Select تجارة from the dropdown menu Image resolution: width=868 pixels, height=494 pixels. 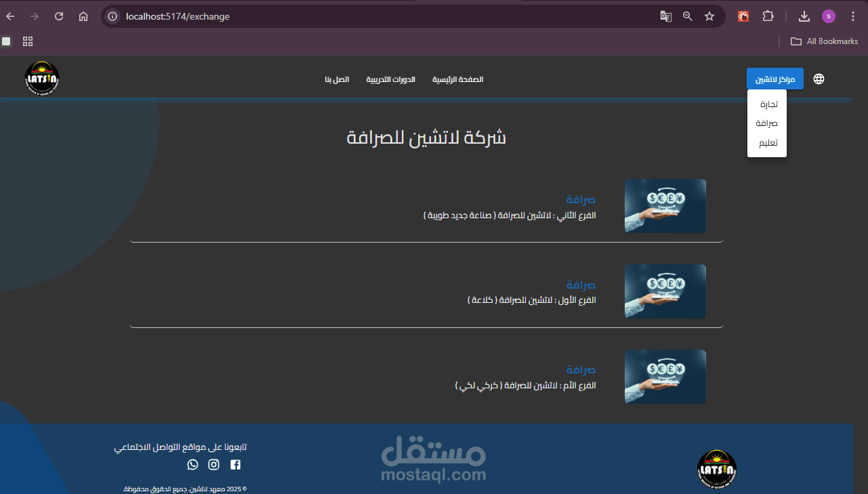coord(768,104)
